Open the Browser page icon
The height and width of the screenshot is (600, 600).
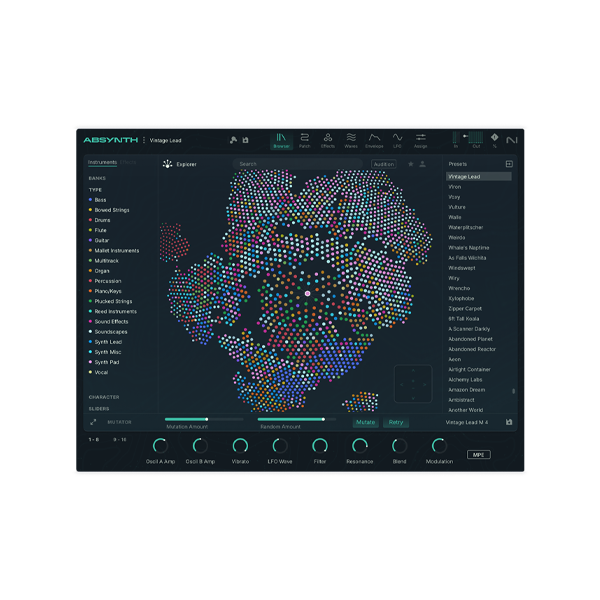click(x=281, y=139)
